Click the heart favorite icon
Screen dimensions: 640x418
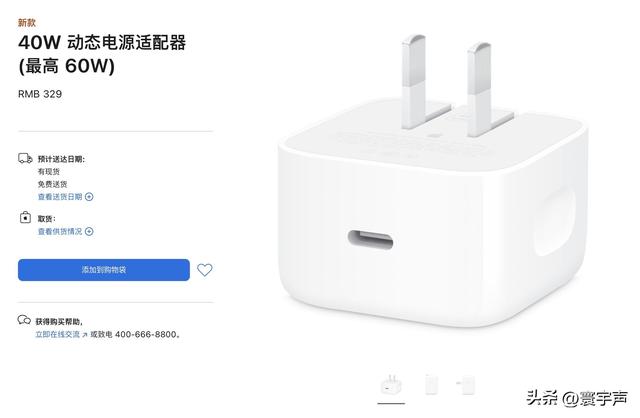204,270
